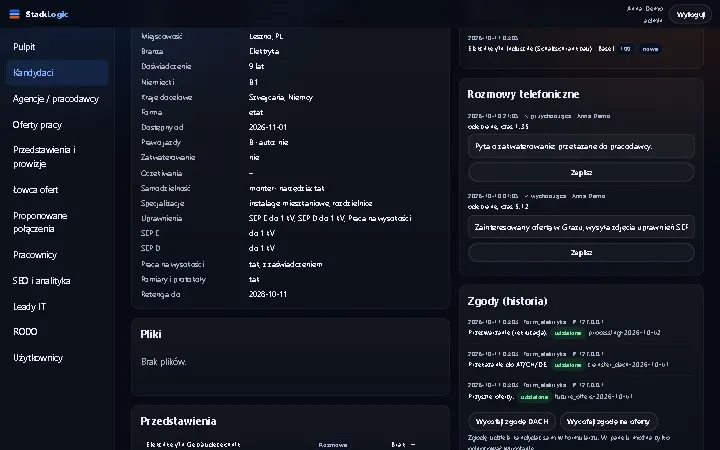Click the 'udzielona' badge for Przyszłe oferty
This screenshot has width=720, height=450.
(534, 397)
